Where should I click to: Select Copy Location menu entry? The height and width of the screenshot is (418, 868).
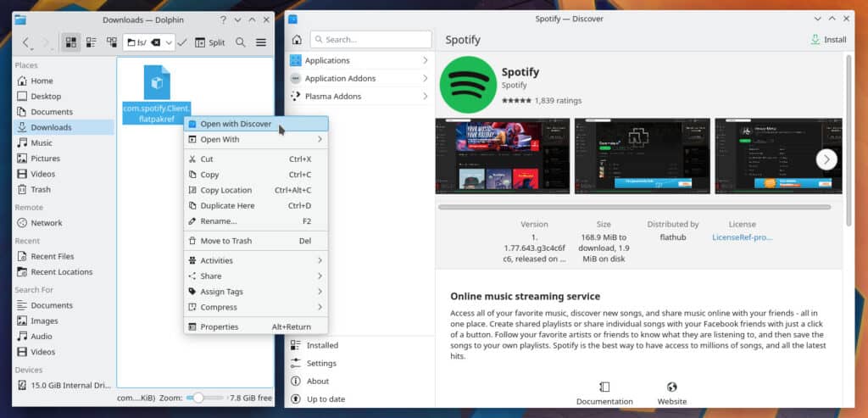coord(256,190)
